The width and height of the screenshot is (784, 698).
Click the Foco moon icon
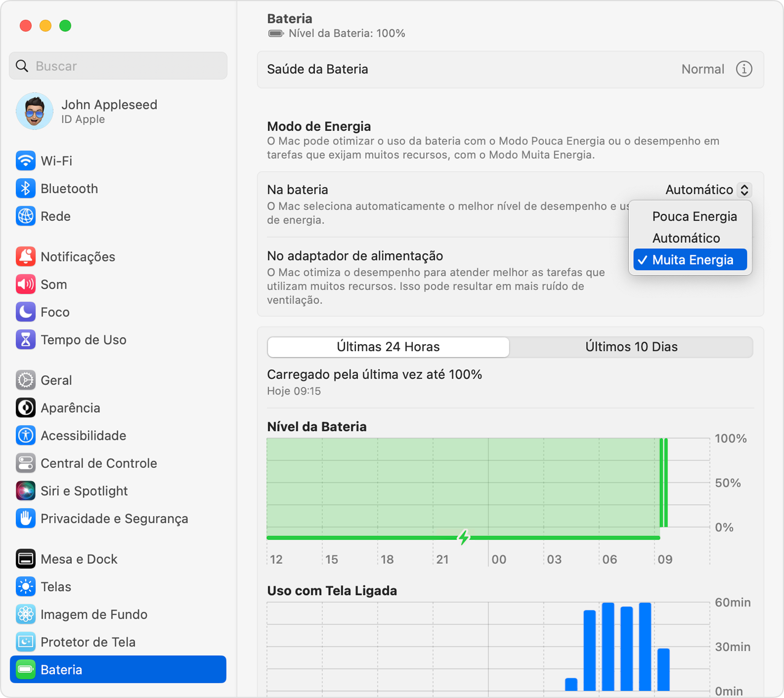pos(25,312)
